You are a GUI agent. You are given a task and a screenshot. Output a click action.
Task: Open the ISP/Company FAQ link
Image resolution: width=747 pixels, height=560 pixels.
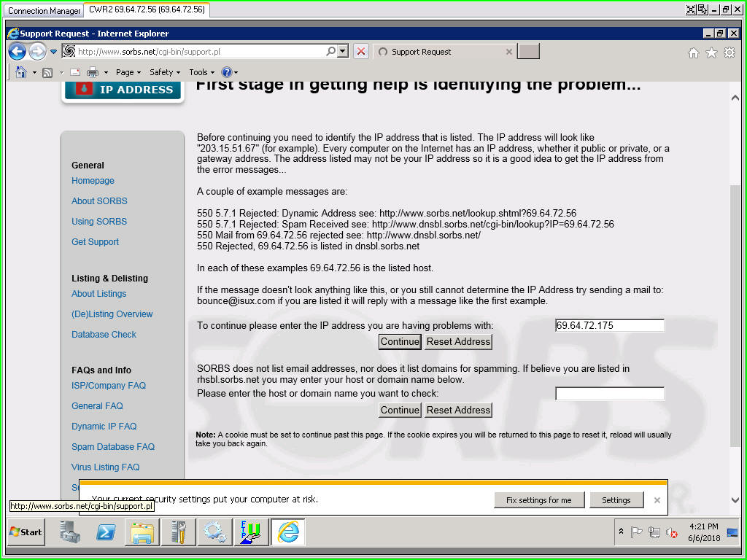pos(109,386)
